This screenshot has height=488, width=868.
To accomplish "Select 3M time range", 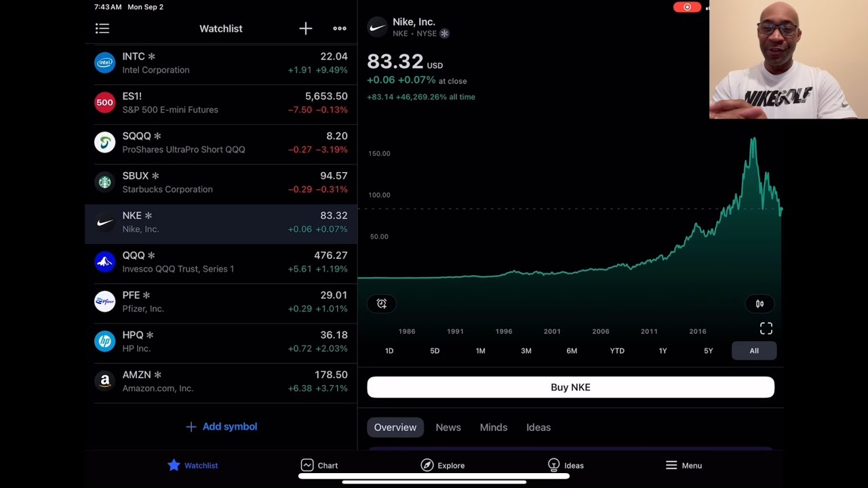I will coord(526,350).
